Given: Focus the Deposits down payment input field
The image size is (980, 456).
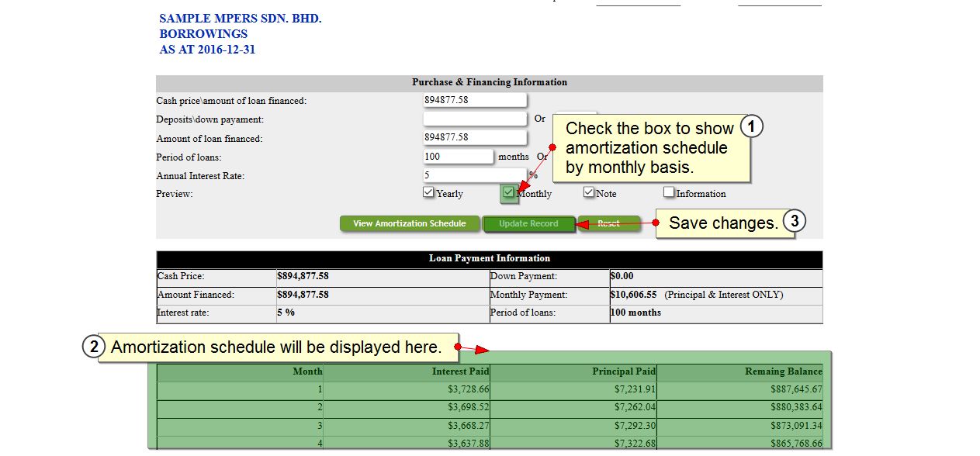Looking at the screenshot, I should 474,119.
